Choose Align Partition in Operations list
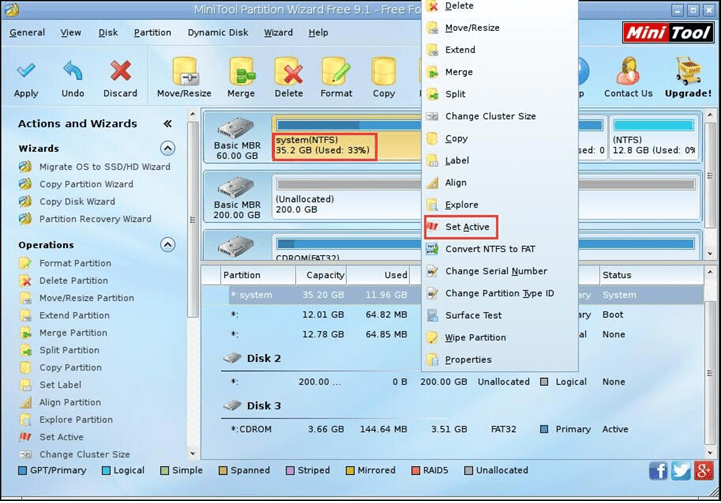 click(x=60, y=402)
